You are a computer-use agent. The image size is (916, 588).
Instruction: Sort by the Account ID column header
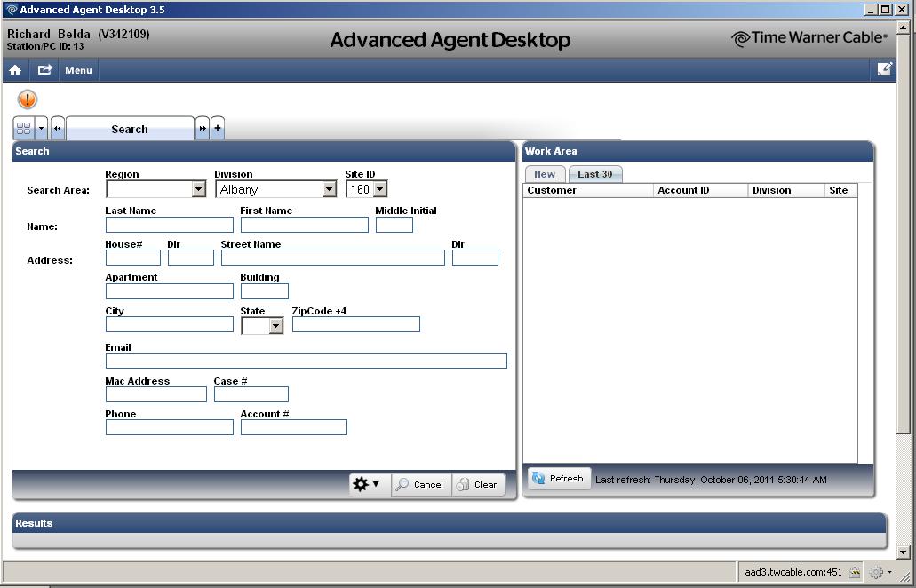pos(700,190)
